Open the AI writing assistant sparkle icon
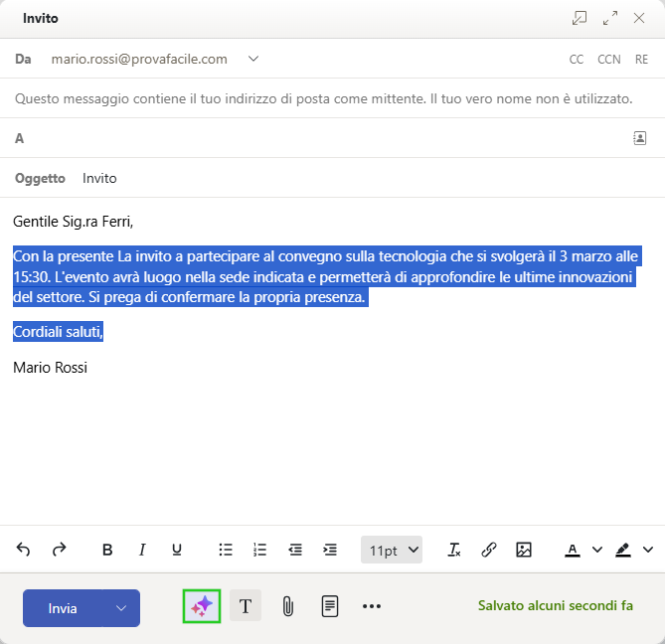This screenshot has height=644, width=665. [202, 605]
